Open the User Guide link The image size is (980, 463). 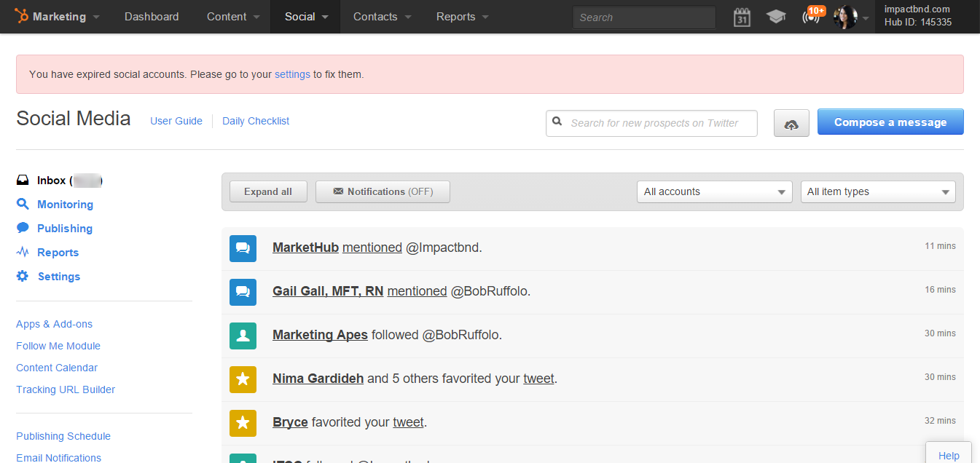click(x=176, y=121)
